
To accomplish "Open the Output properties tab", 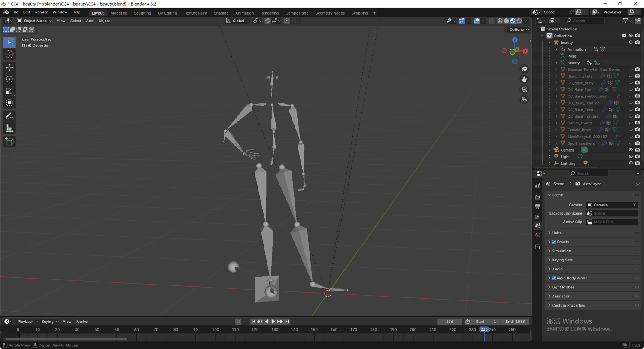I will point(538,206).
